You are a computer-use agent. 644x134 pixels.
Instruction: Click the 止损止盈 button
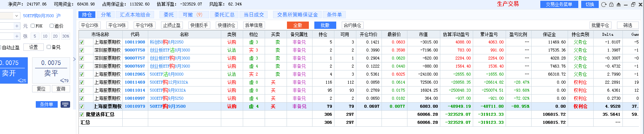click(172, 25)
